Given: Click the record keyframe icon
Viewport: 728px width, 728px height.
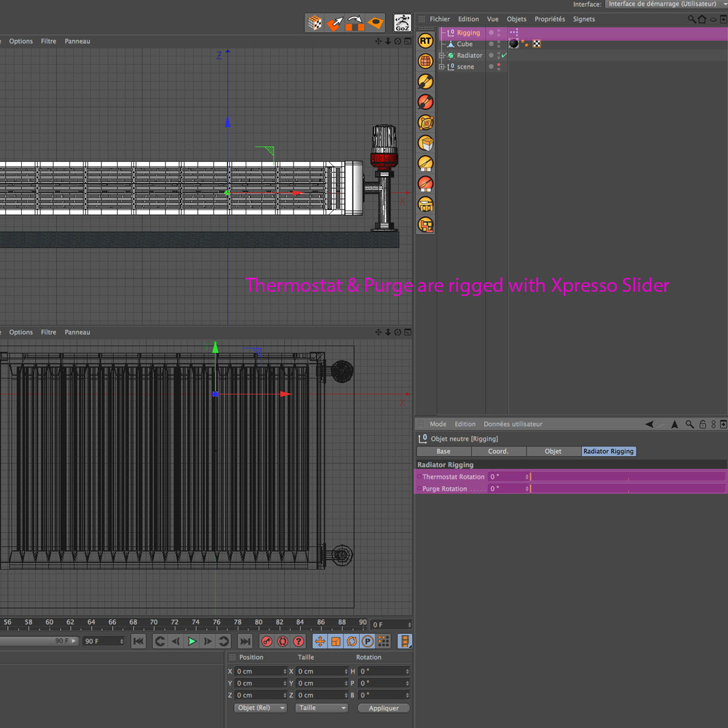Looking at the screenshot, I should tap(267, 641).
